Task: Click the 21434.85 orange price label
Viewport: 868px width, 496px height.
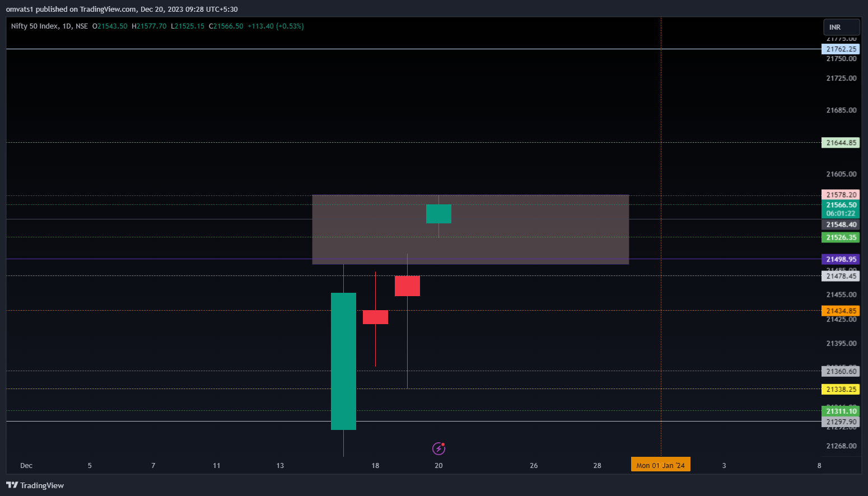Action: click(841, 311)
